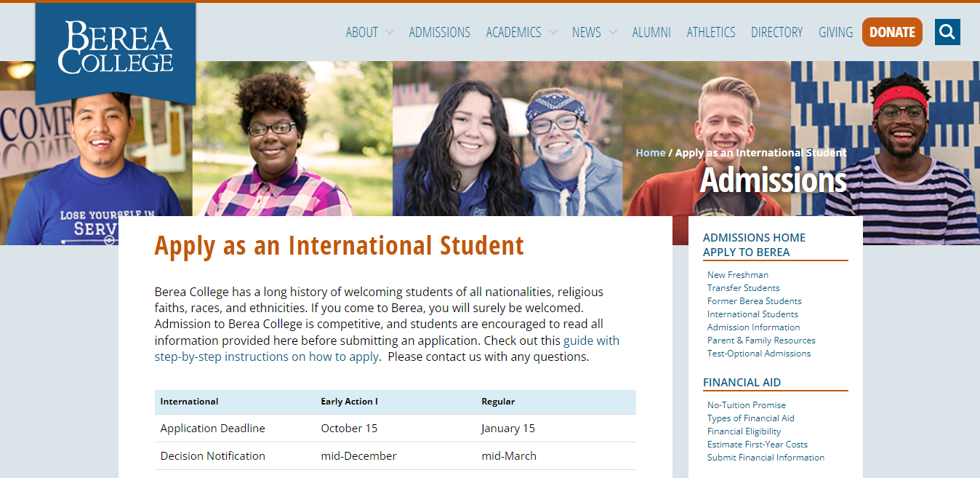Select the New Freshman sidebar link
Image resolution: width=980 pixels, height=478 pixels.
[x=738, y=275]
